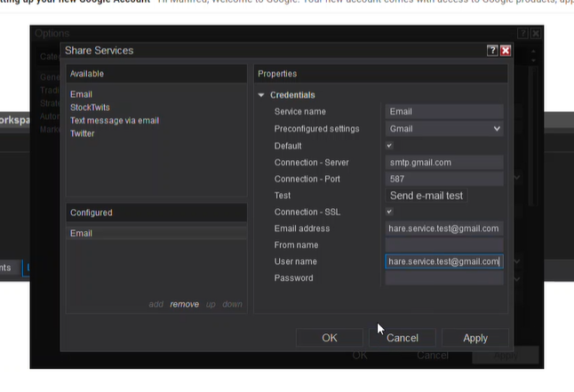Screen dimensions: 574x392
Task: Select Text message via email service
Action: pyautogui.click(x=115, y=121)
